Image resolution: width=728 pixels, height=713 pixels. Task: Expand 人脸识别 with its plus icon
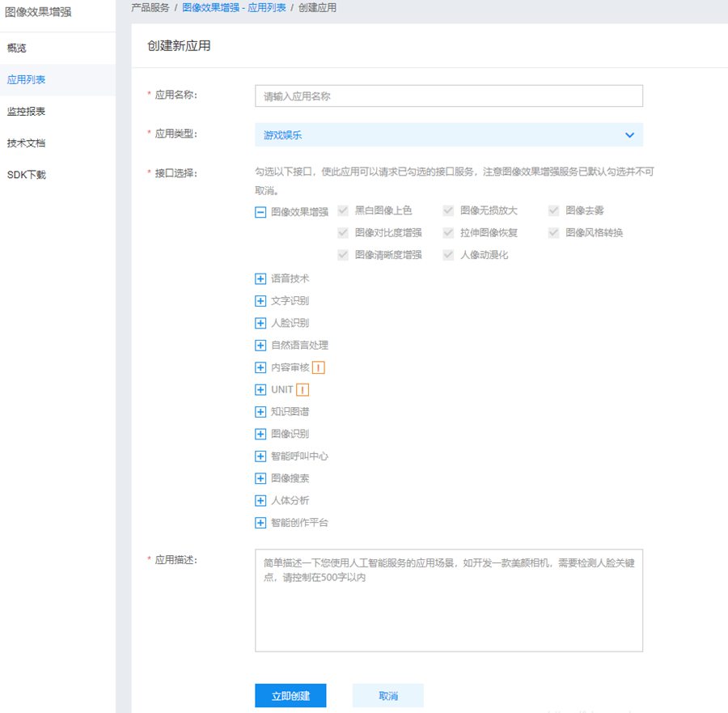[x=260, y=323]
